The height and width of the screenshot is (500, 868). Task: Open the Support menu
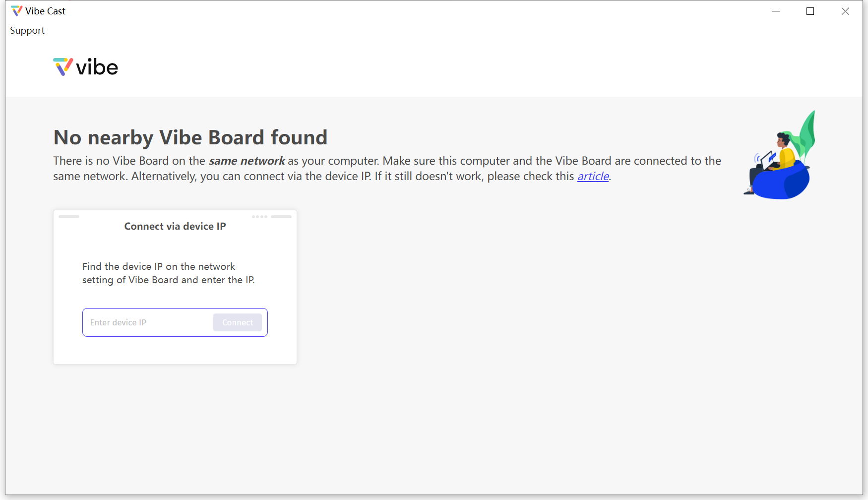point(27,31)
